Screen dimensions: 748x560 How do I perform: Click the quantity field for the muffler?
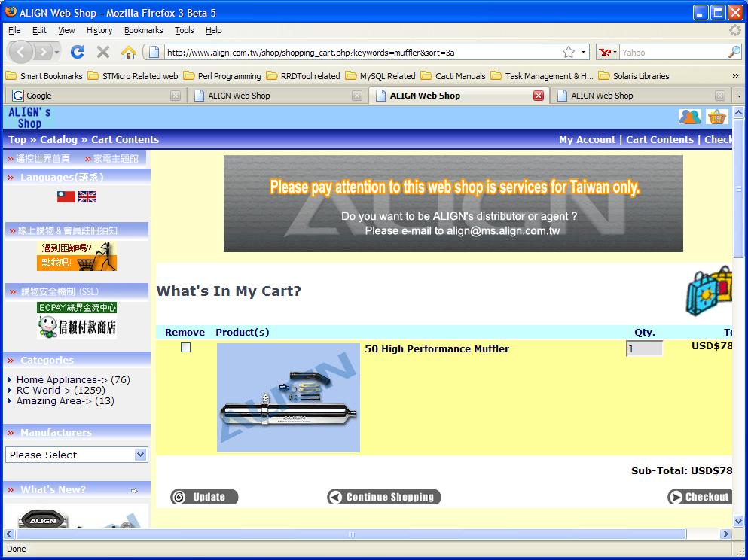pos(644,348)
